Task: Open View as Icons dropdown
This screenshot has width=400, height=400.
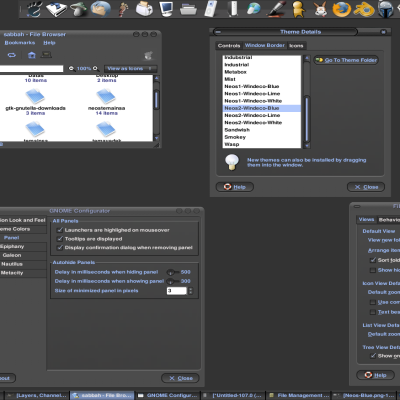Action: 130,68
